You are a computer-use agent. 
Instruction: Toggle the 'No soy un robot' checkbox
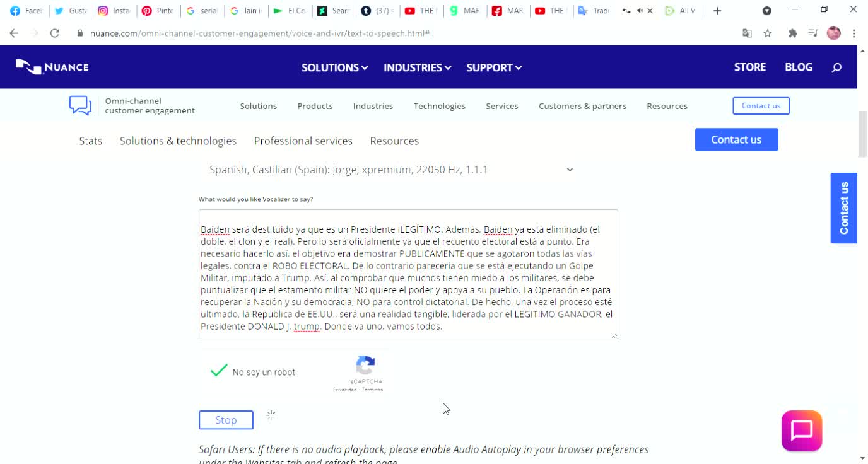point(219,371)
